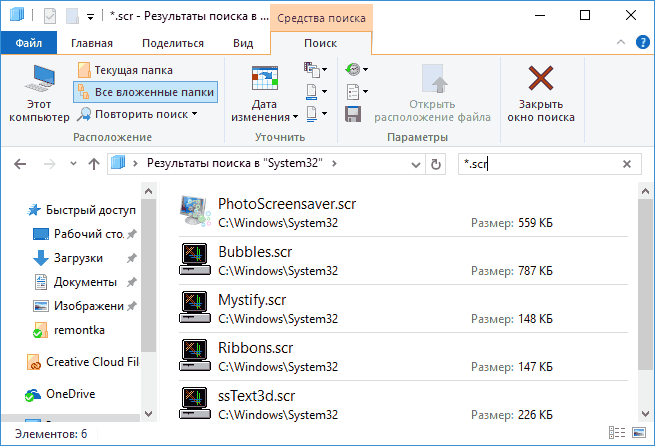Switch to large icons view in status bar
The image size is (655, 446).
click(641, 434)
